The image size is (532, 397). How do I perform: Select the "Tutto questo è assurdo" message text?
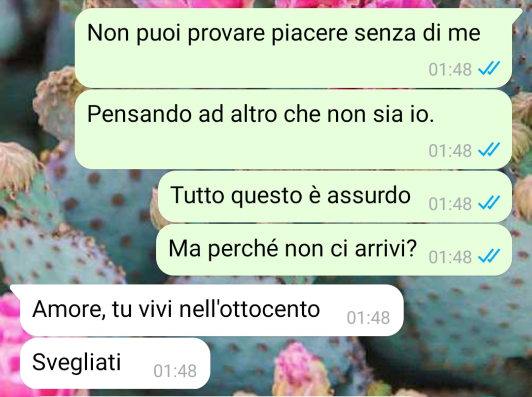point(291,195)
